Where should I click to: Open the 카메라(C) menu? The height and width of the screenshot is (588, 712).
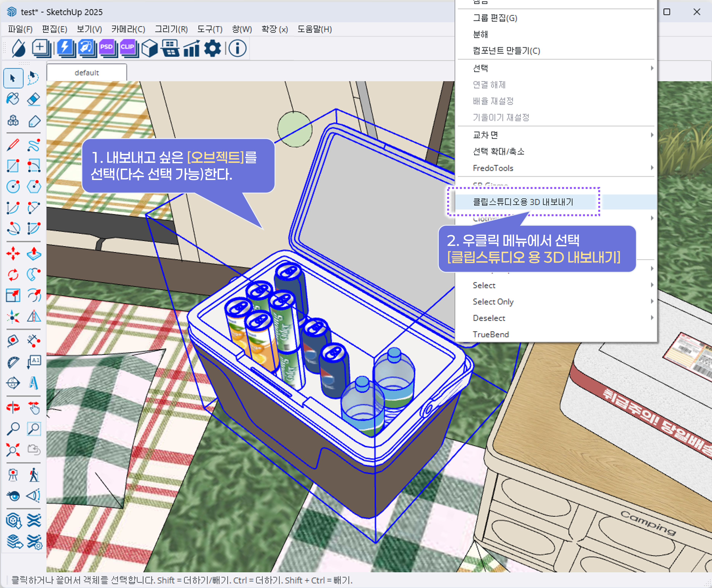pos(129,30)
